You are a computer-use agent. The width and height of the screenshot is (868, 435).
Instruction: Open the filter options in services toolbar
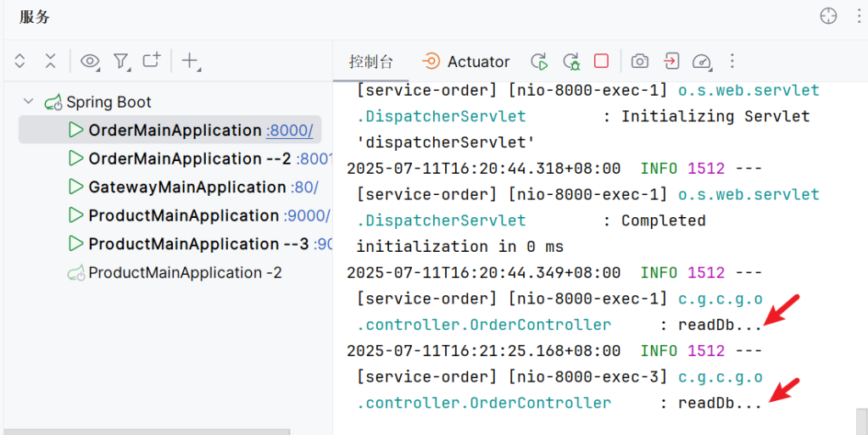[121, 61]
